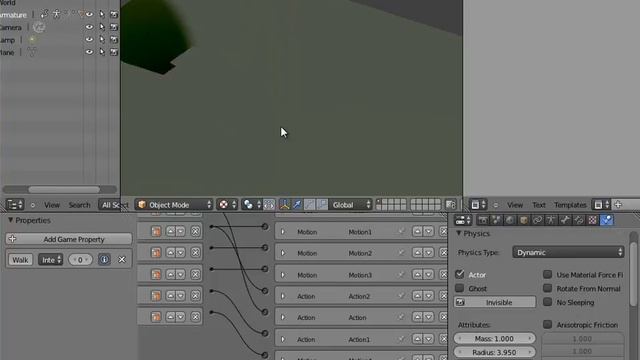Screen dimensions: 640x360
Task: Enable the No Sleeping checkbox
Action: [x=548, y=302]
